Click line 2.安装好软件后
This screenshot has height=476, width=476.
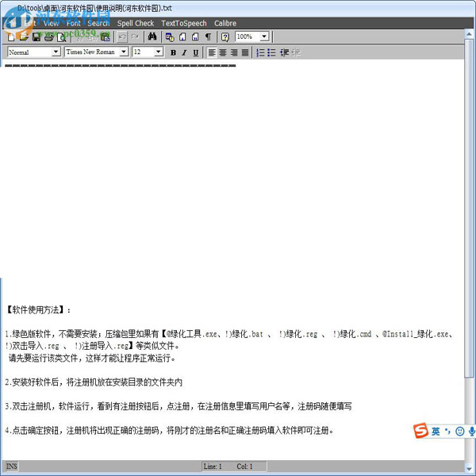click(x=94, y=382)
